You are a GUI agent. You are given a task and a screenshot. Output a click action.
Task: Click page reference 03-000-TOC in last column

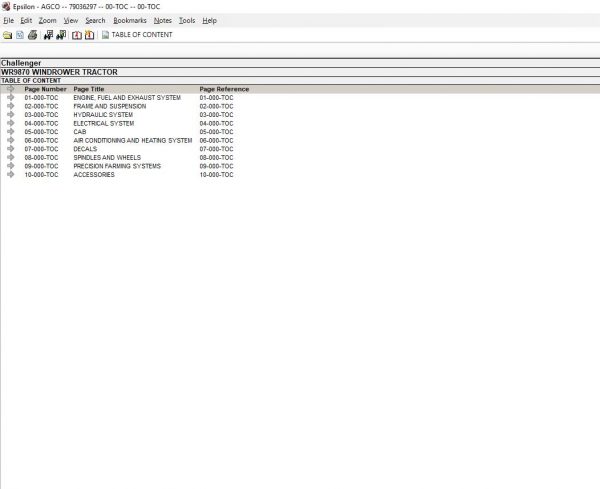[x=216, y=115]
